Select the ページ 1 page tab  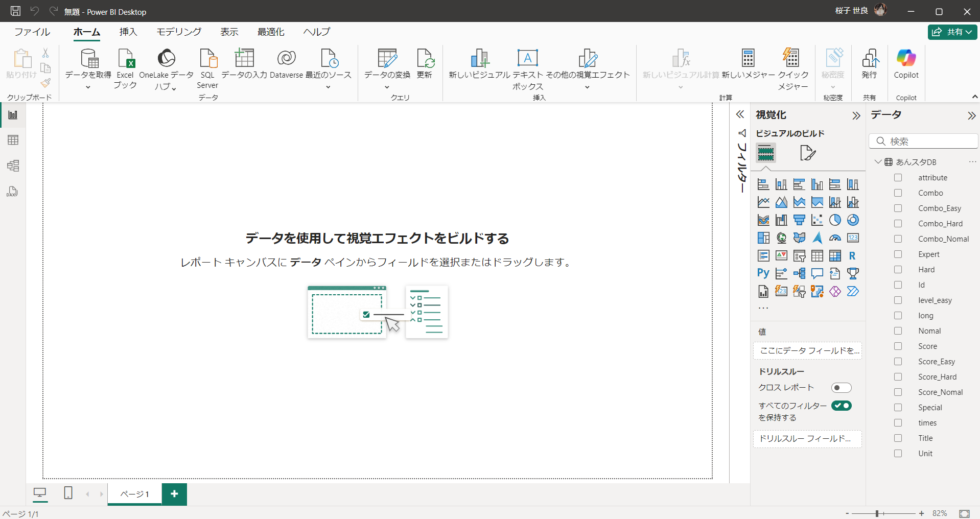coord(135,494)
